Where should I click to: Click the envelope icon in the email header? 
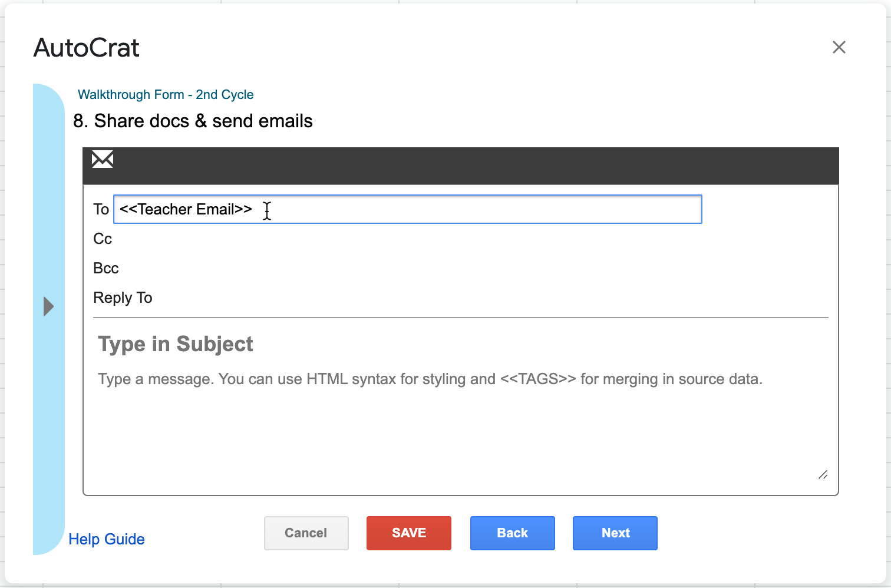102,159
